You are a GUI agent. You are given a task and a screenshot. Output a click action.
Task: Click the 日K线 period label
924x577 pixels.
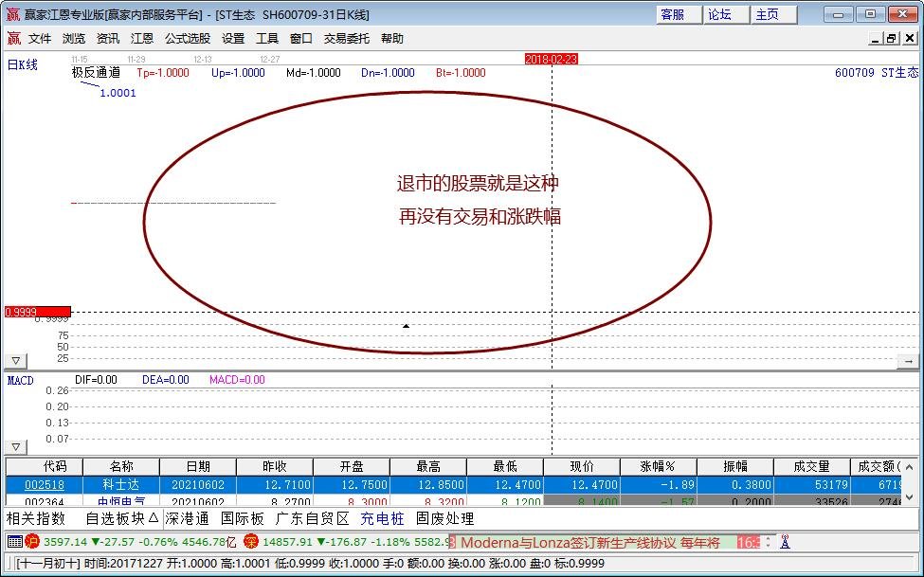coord(23,64)
